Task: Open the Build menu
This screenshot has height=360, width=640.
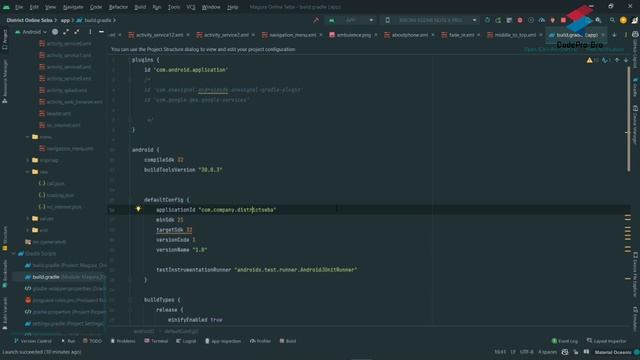Action: 140,7
